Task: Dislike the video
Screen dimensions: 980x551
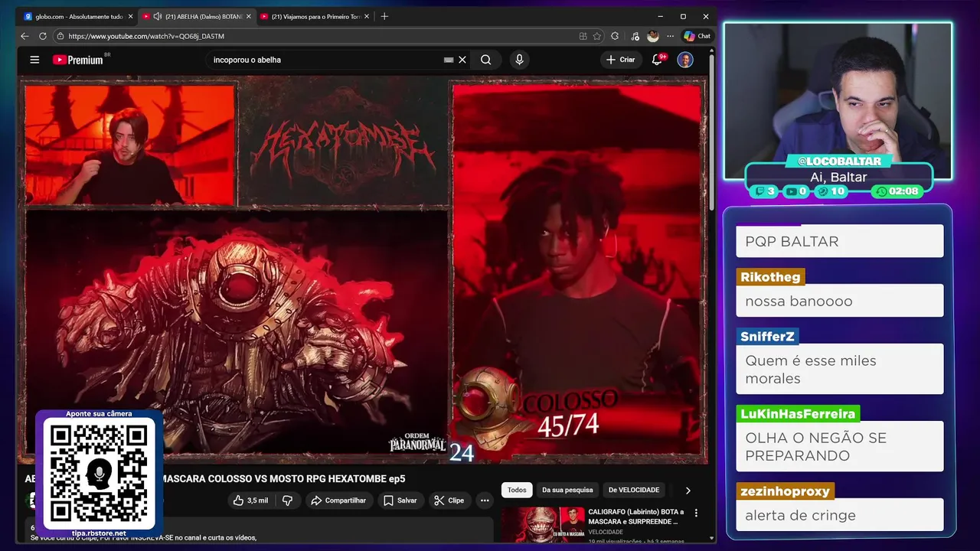Action: (x=288, y=500)
